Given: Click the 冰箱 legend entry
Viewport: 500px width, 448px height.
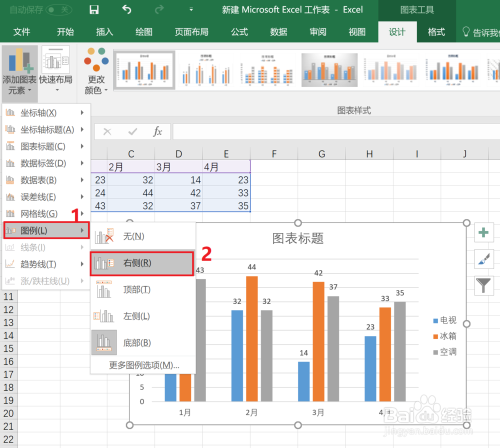Looking at the screenshot, I should point(445,336).
